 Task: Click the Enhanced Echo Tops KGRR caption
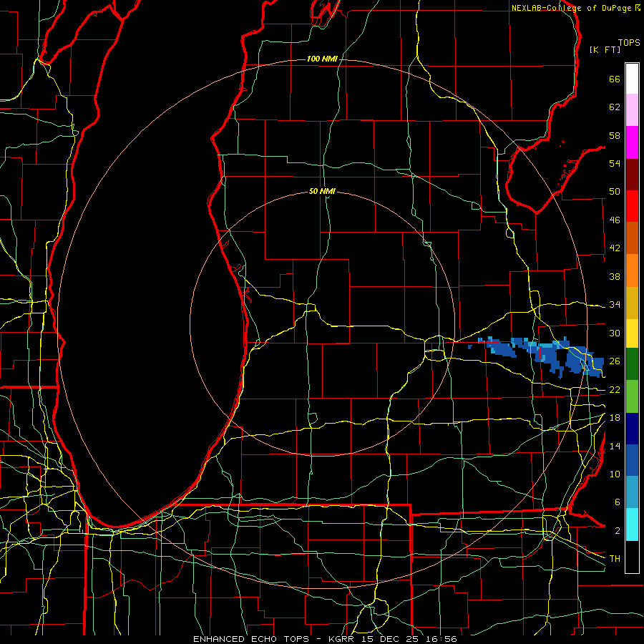(325, 639)
